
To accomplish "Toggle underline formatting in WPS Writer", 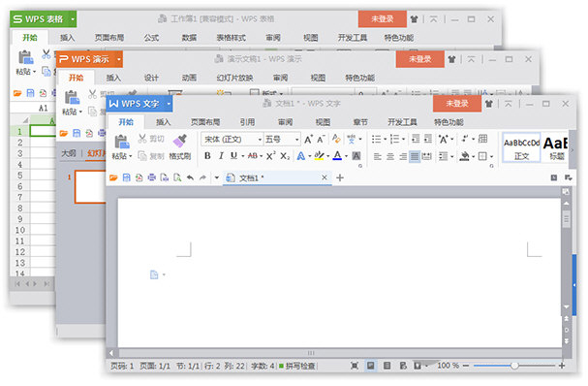I will tap(233, 156).
